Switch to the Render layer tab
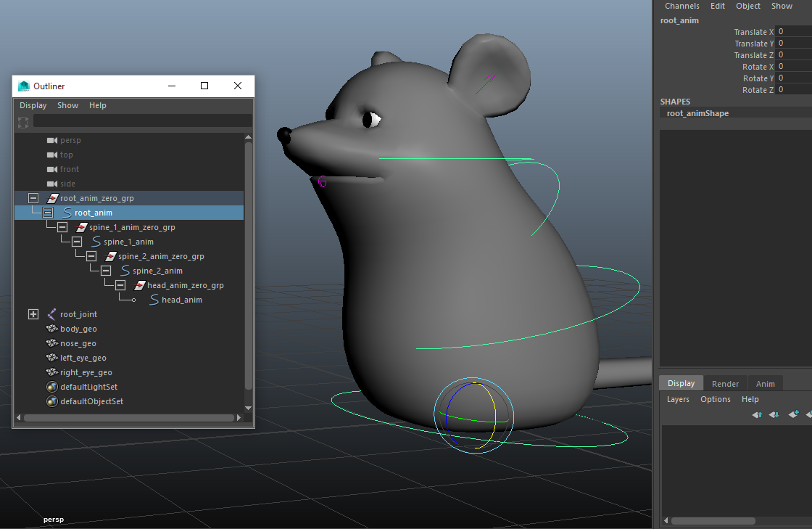The width and height of the screenshot is (812, 529). coord(725,384)
